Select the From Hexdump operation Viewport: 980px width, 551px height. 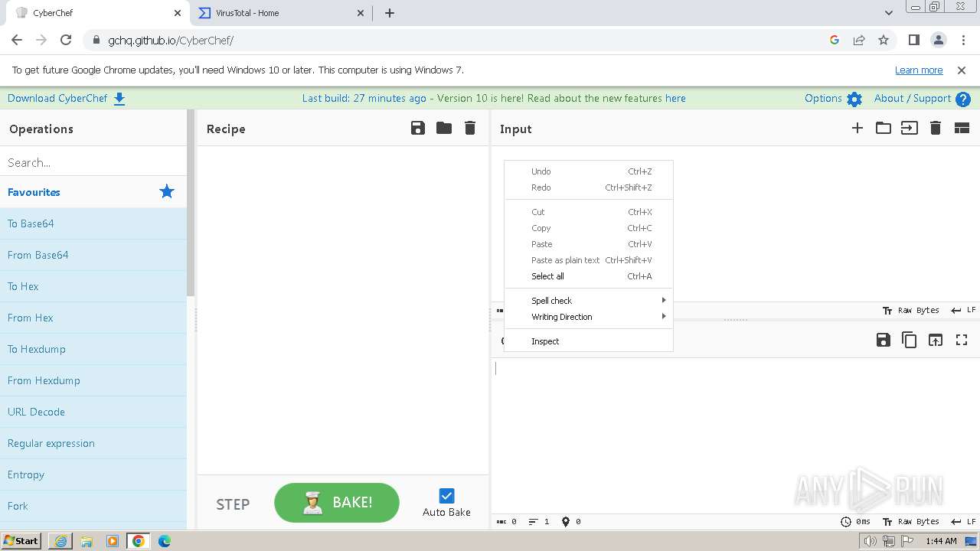(x=93, y=380)
